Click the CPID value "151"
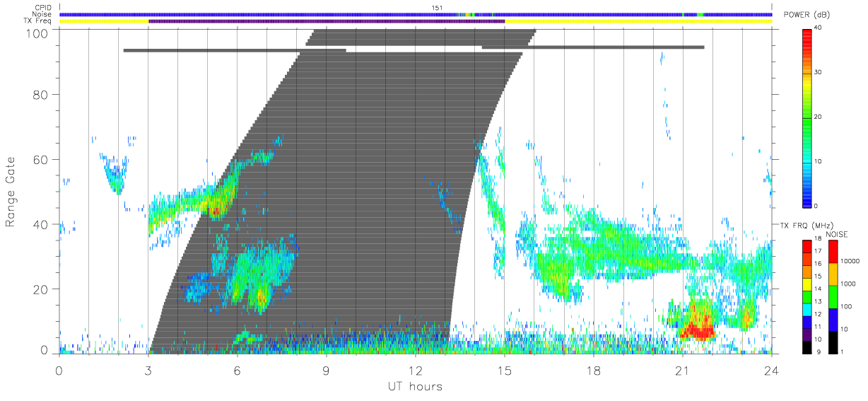This screenshot has width=868, height=401. click(x=437, y=8)
